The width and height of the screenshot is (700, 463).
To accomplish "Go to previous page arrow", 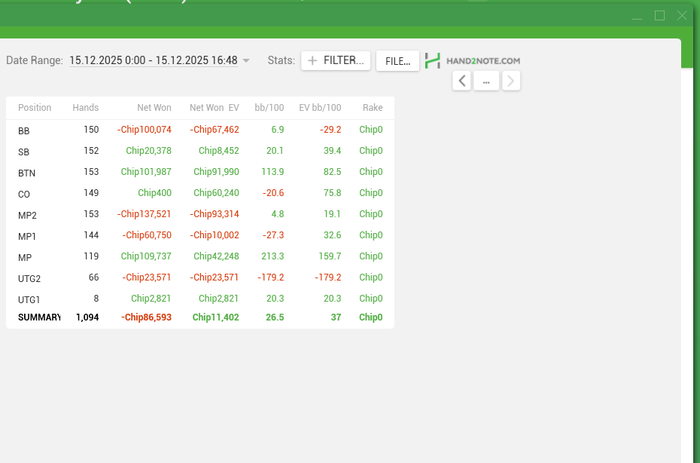I will (462, 81).
